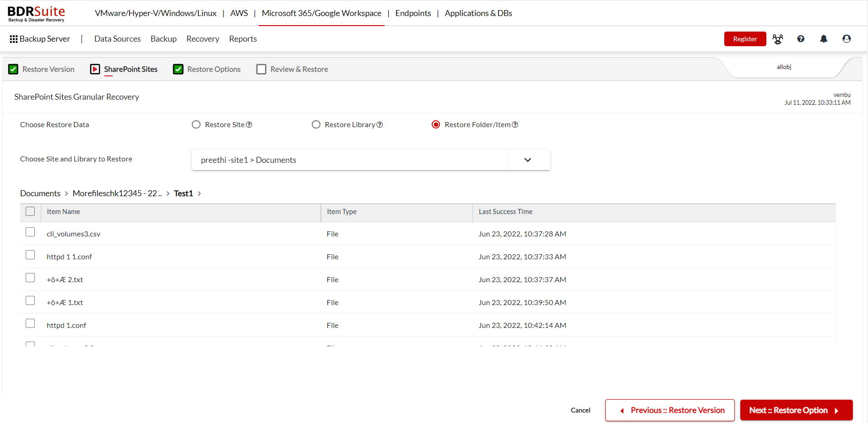Proceed with Next :: Restore Option
This screenshot has width=868, height=423.
[x=796, y=410]
